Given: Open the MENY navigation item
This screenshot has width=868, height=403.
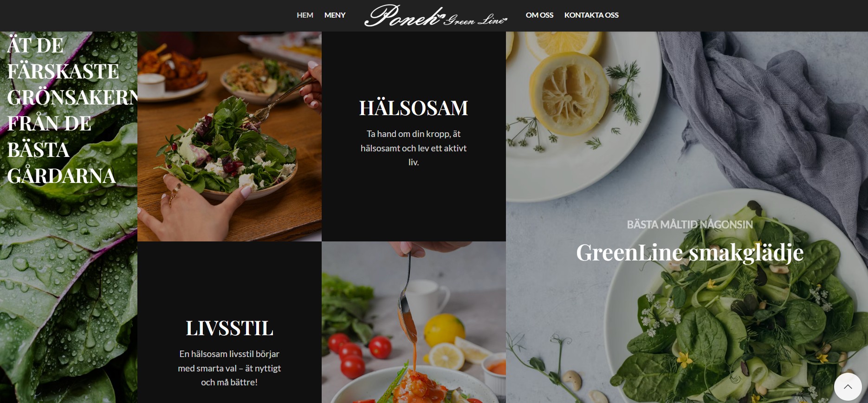Looking at the screenshot, I should click(335, 15).
